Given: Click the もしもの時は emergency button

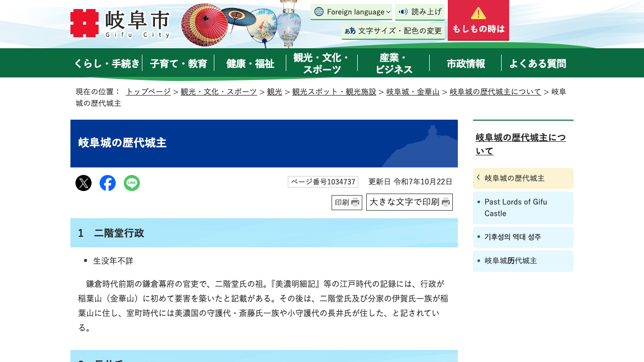Looking at the screenshot, I should 478,20.
